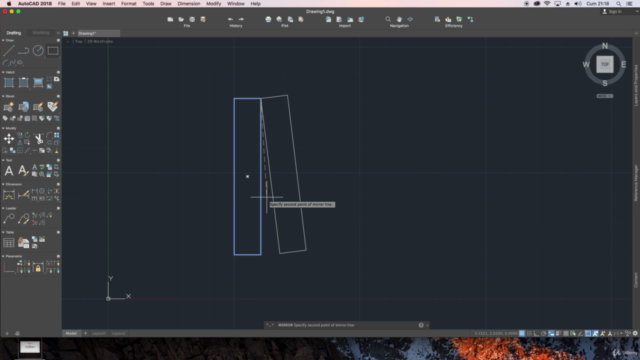The width and height of the screenshot is (640, 360).
Task: Collapse the Parametric panel section
Action: pyautogui.click(x=3, y=256)
